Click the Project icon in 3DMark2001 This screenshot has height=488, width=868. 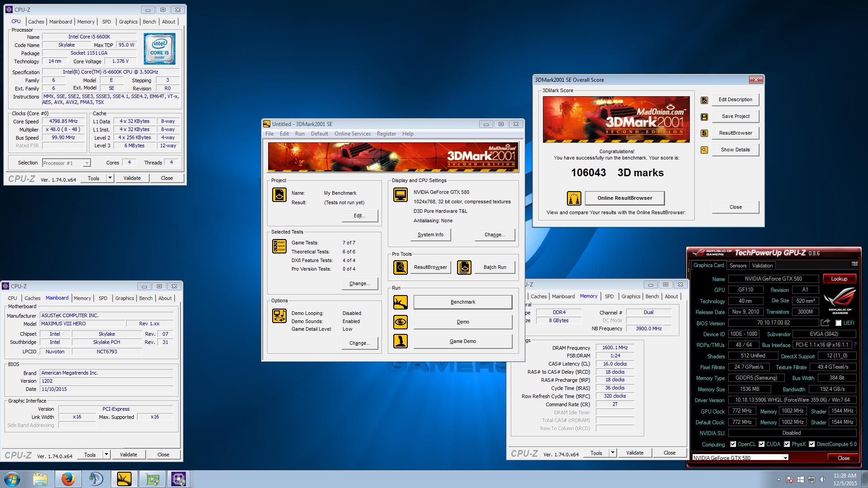point(279,195)
